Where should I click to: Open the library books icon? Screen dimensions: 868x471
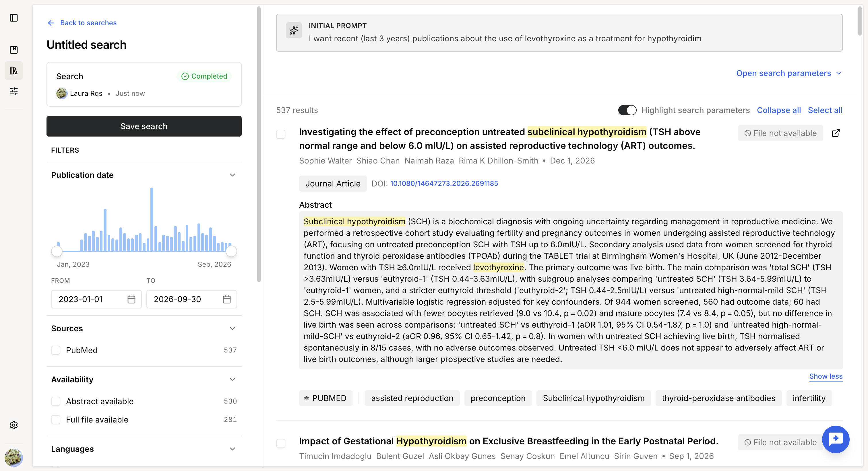[14, 70]
